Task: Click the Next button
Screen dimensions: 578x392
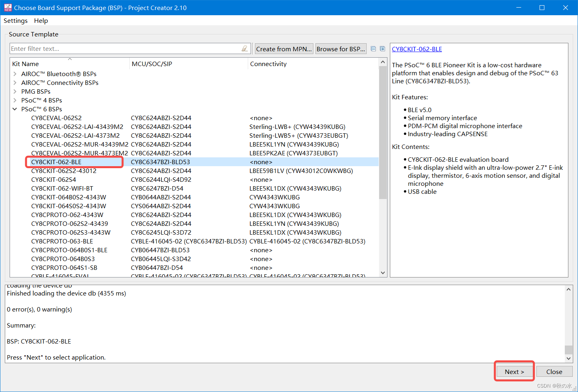Action: click(x=514, y=372)
